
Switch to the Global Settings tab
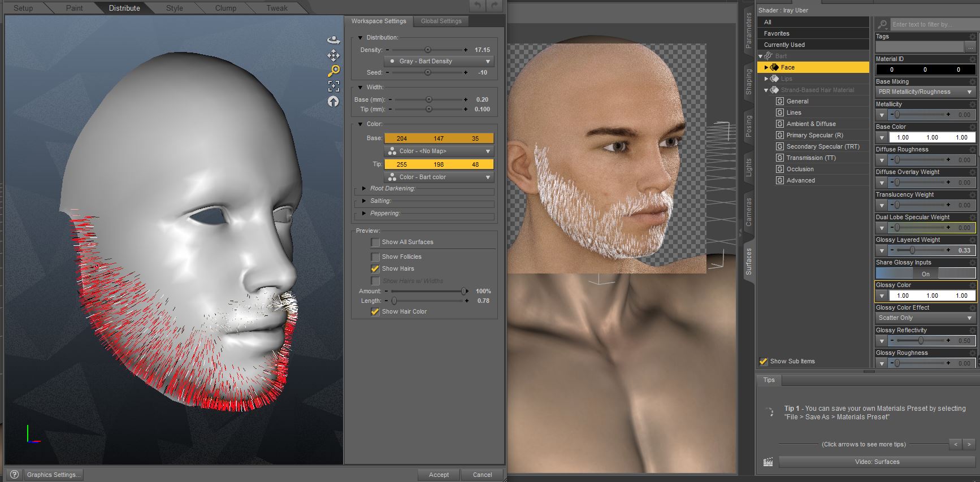[441, 21]
